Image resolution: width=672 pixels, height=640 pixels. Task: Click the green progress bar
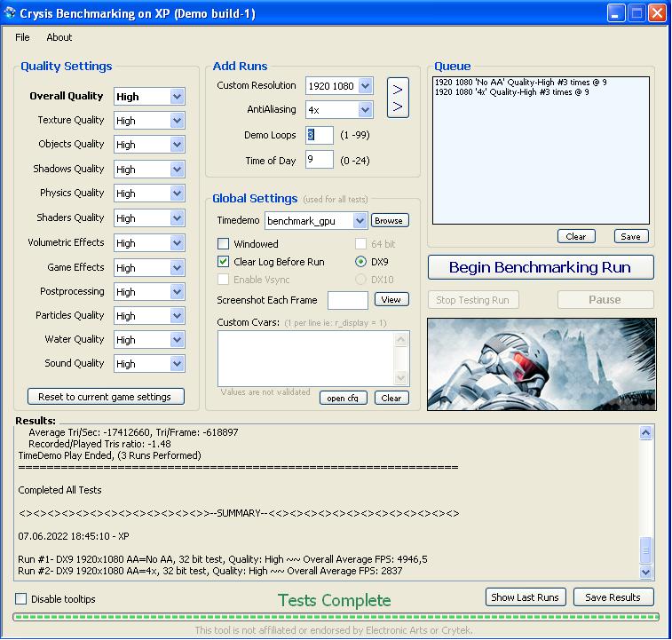336,617
